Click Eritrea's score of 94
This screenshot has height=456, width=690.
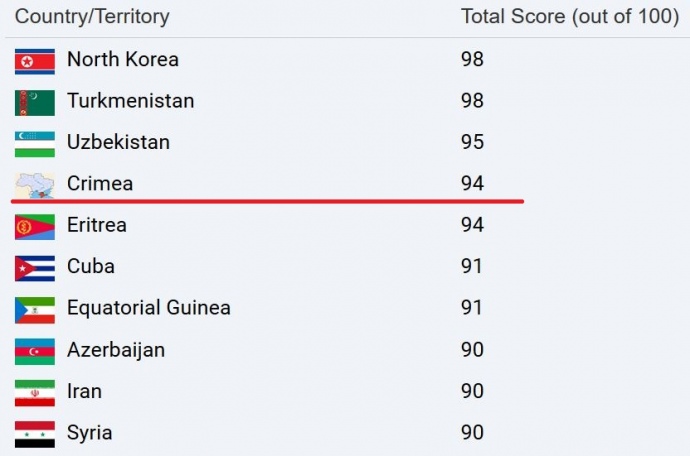[472, 225]
